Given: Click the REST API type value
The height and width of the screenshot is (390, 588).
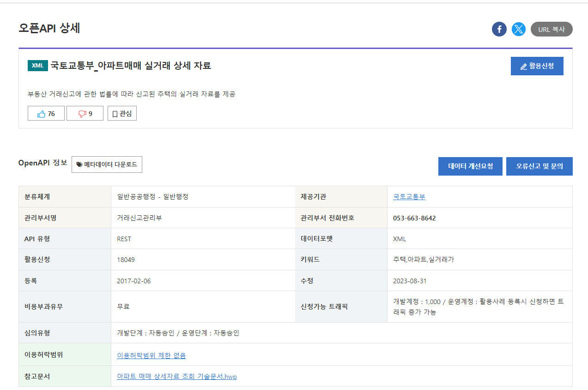Looking at the screenshot, I should [124, 239].
